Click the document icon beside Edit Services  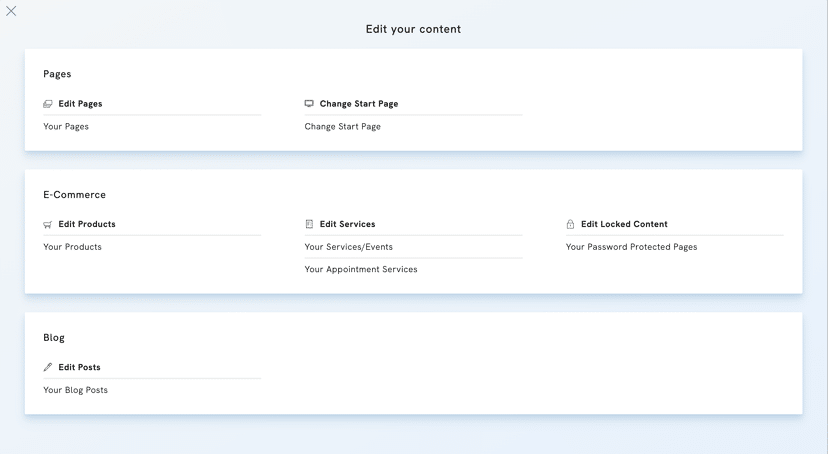[x=309, y=225]
